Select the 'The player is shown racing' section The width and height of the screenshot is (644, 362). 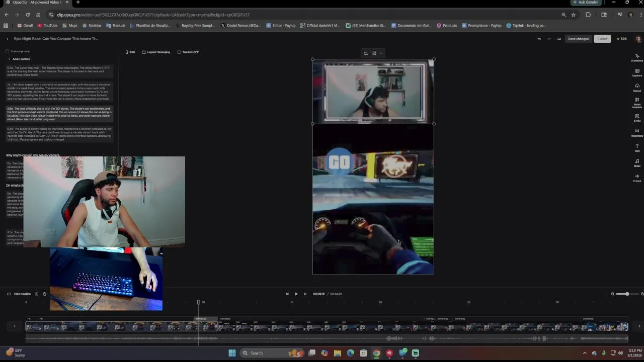pos(59,134)
